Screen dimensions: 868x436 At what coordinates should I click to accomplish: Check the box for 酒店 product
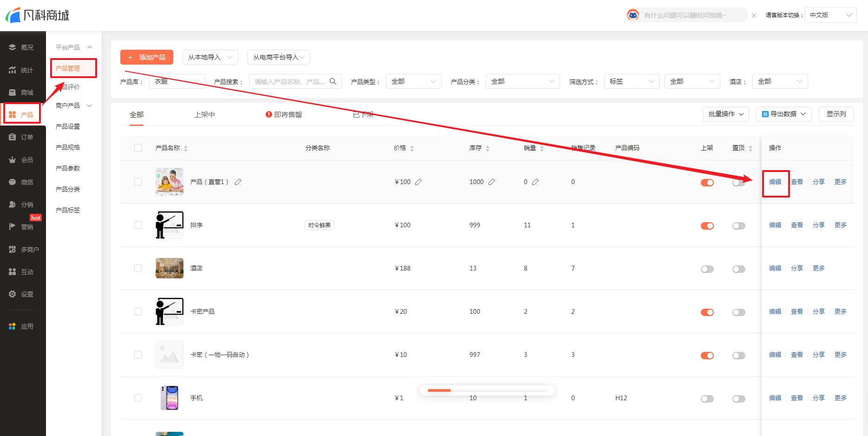[138, 268]
